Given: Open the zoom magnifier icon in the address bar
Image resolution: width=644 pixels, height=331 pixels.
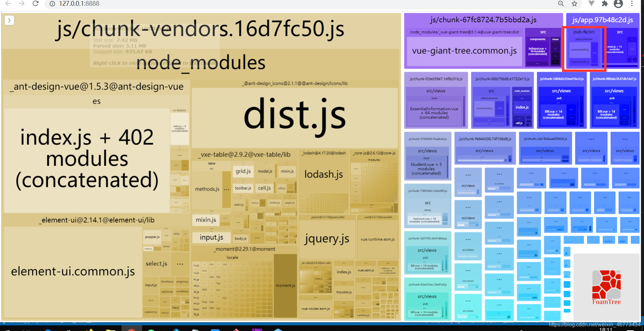Looking at the screenshot, I should pyautogui.click(x=561, y=4).
